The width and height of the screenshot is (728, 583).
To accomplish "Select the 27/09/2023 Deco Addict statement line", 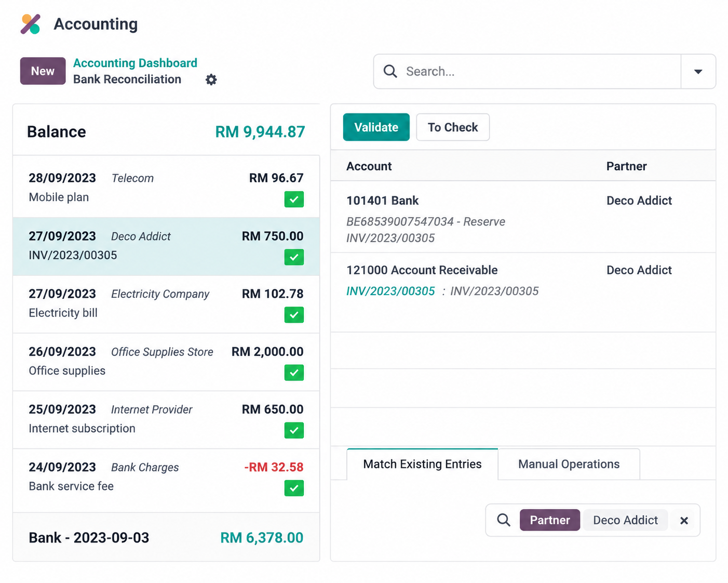I will coord(166,246).
